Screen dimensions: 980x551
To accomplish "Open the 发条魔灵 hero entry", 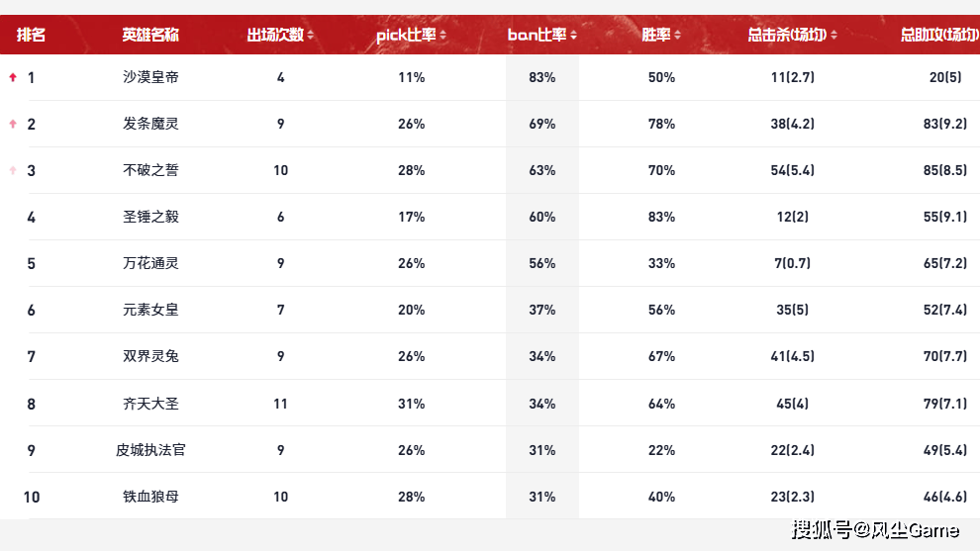I will 150,124.
